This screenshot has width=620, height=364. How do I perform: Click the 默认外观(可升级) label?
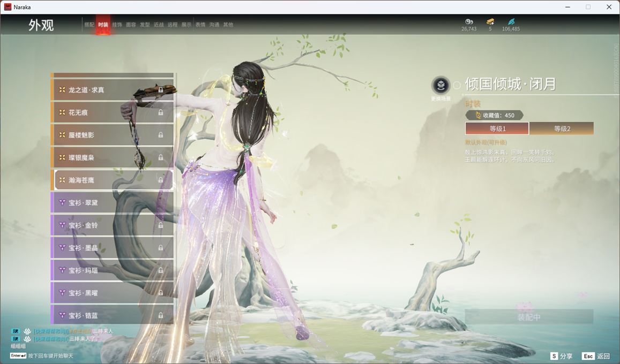click(x=486, y=142)
